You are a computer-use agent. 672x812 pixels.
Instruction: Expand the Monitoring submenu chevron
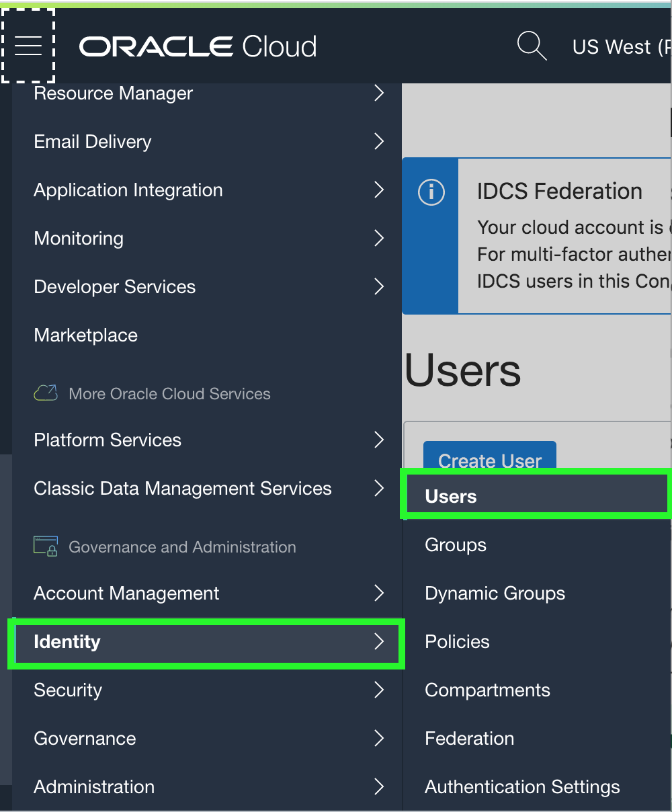click(379, 238)
